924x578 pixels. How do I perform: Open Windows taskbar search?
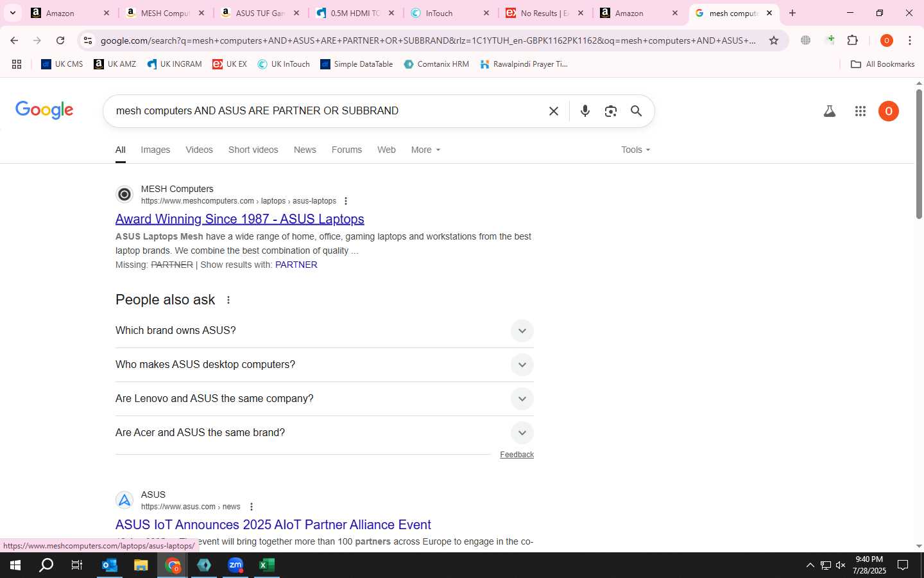[46, 565]
